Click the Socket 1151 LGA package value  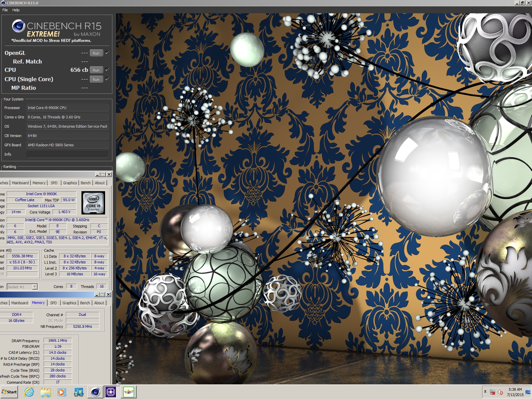(x=41, y=206)
